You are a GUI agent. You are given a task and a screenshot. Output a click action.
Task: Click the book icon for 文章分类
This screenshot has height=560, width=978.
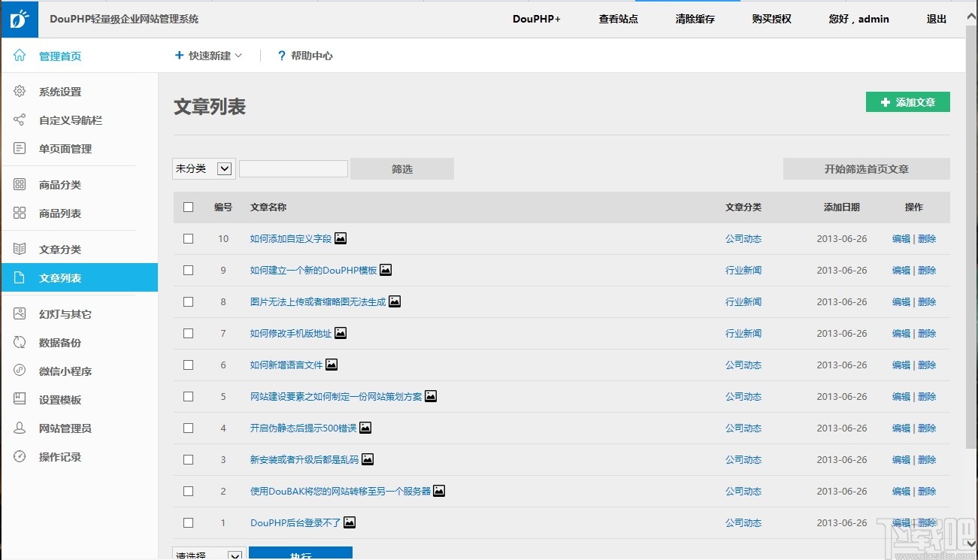point(20,250)
